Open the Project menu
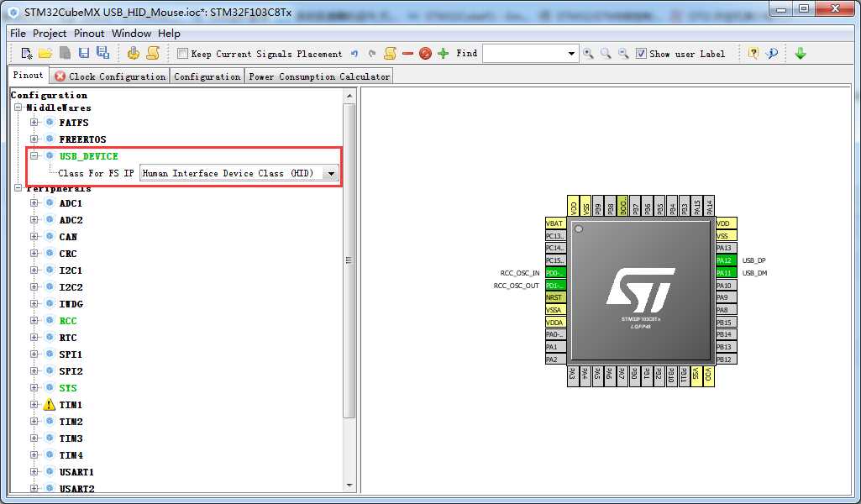 point(50,34)
